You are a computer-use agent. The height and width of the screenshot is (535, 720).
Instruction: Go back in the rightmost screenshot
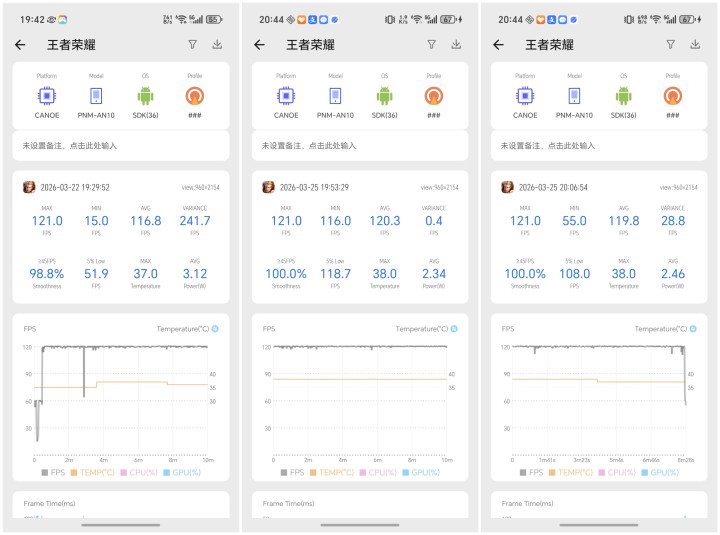498,45
